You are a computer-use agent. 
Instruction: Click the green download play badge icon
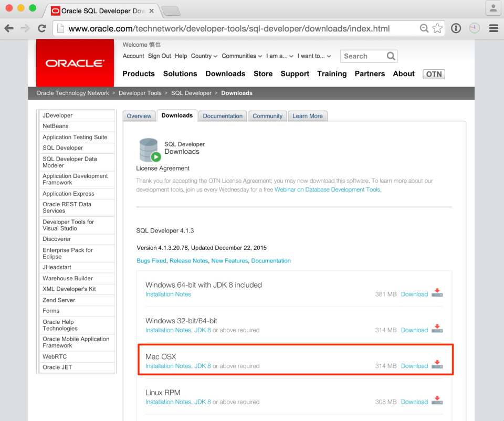click(x=156, y=156)
